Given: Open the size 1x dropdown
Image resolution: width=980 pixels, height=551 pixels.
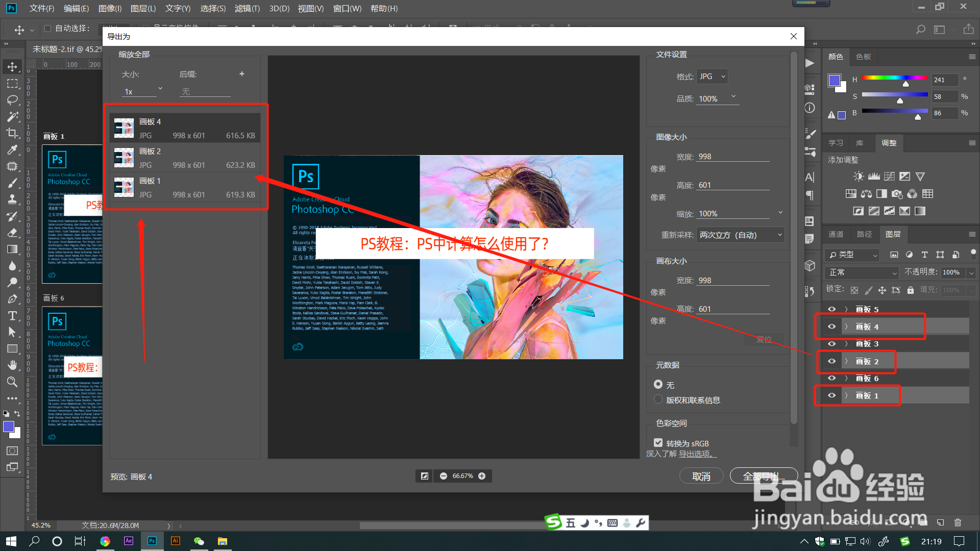Looking at the screenshot, I should [142, 91].
